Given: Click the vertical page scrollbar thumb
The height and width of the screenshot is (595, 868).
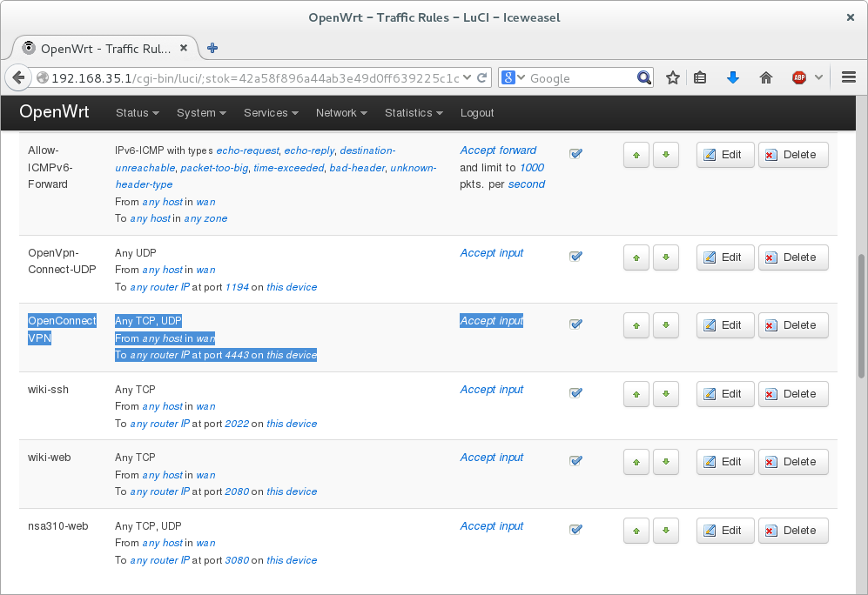Looking at the screenshot, I should 861,317.
